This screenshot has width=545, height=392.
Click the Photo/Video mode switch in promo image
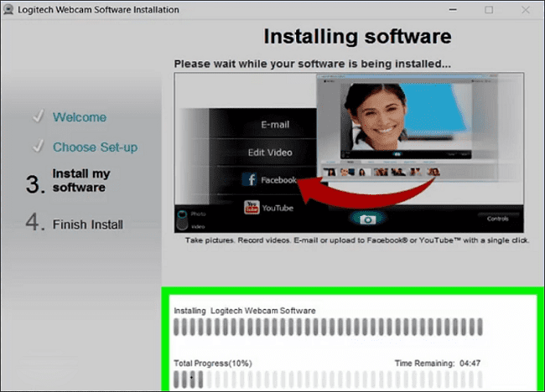point(182,220)
